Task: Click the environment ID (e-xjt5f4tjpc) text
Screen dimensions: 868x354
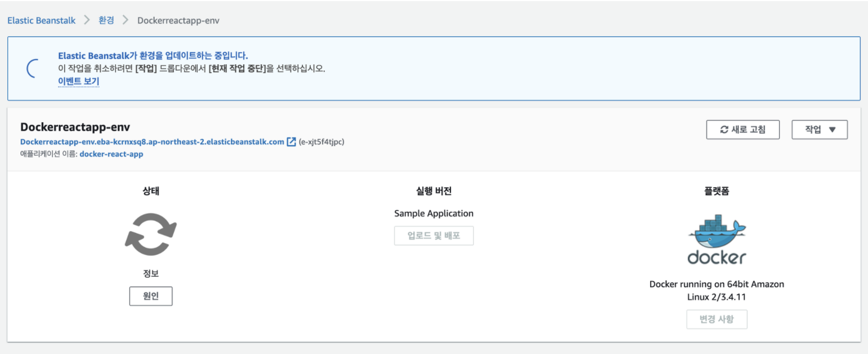Action: (x=321, y=142)
